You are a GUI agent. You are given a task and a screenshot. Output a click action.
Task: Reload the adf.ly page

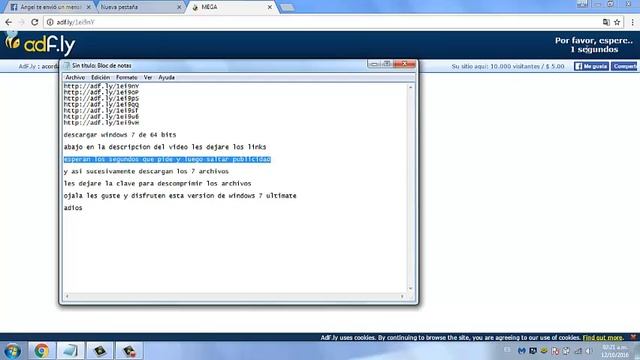pyautogui.click(x=35, y=22)
